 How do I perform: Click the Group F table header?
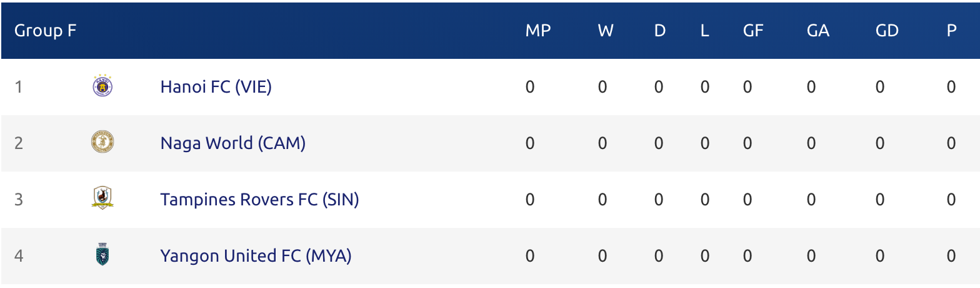point(46,31)
